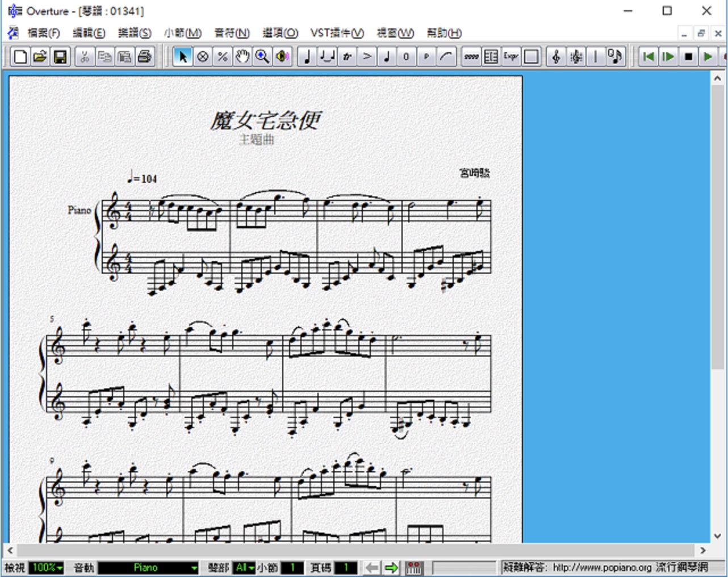
Task: Select the slur curve palette
Action: click(446, 57)
